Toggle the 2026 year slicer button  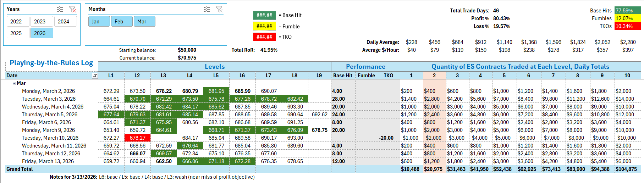coord(40,33)
